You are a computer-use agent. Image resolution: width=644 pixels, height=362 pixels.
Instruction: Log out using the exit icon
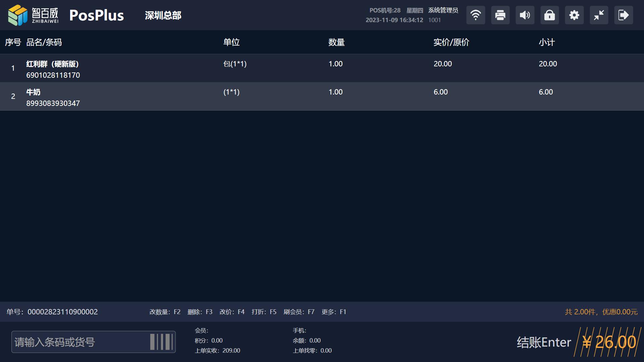[x=624, y=15]
